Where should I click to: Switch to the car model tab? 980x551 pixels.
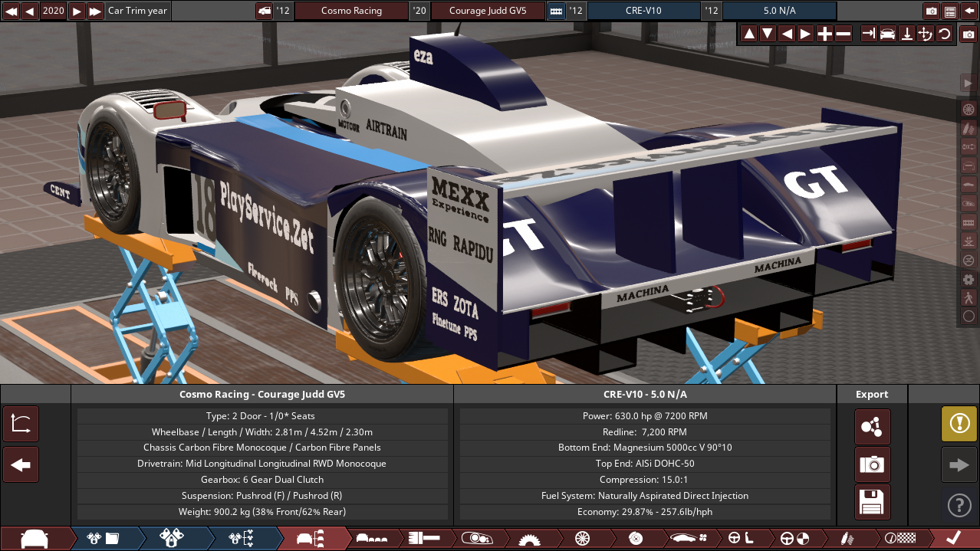35,539
